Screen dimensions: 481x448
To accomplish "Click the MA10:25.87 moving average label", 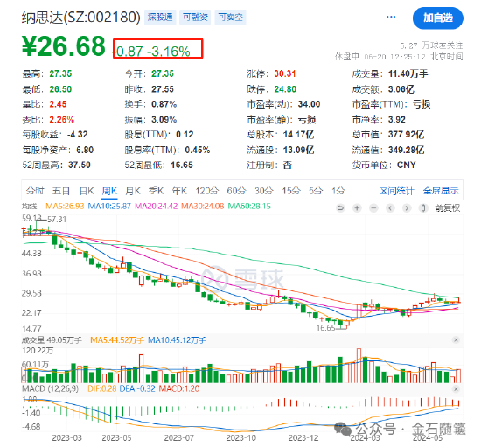I will [x=109, y=206].
